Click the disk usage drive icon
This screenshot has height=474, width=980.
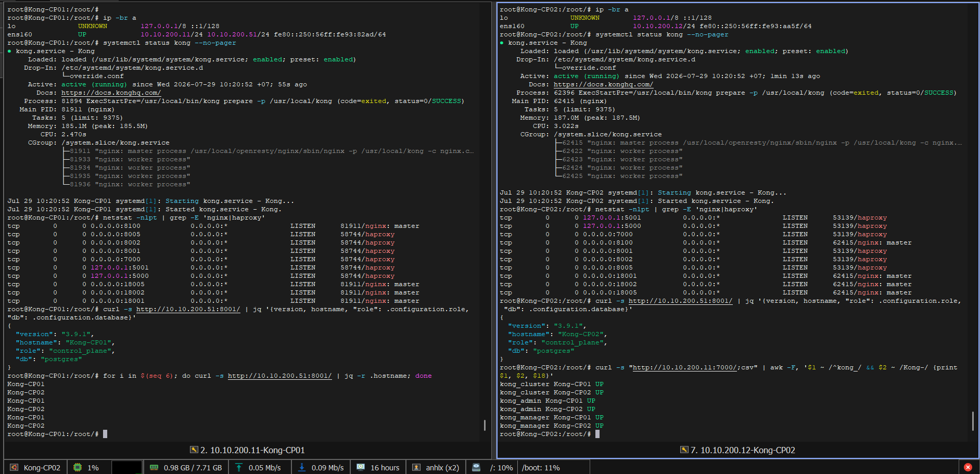[476, 467]
